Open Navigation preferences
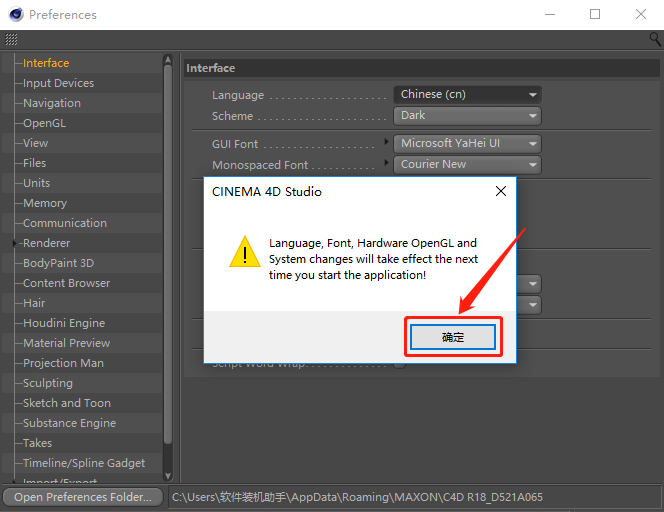This screenshot has height=512, width=664. (x=52, y=103)
